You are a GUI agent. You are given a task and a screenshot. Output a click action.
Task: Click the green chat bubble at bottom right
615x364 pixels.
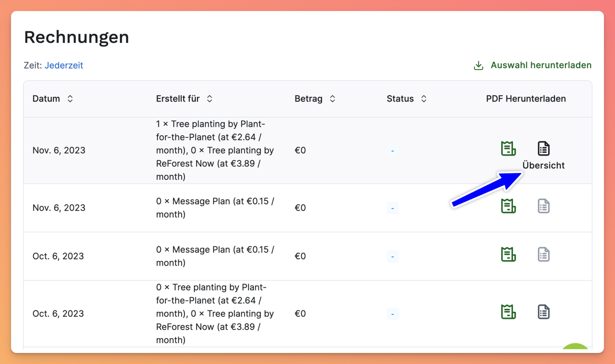pyautogui.click(x=575, y=347)
